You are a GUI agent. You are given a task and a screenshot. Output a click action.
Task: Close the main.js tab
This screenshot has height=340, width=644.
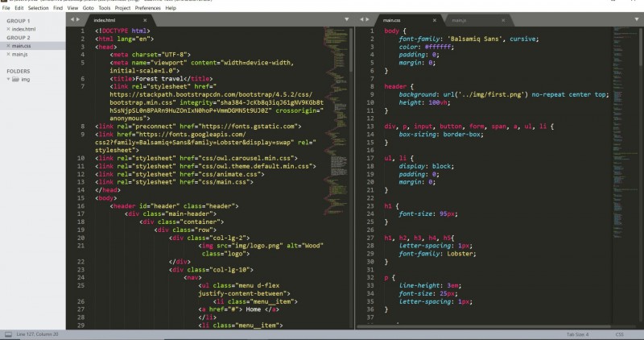pos(503,20)
